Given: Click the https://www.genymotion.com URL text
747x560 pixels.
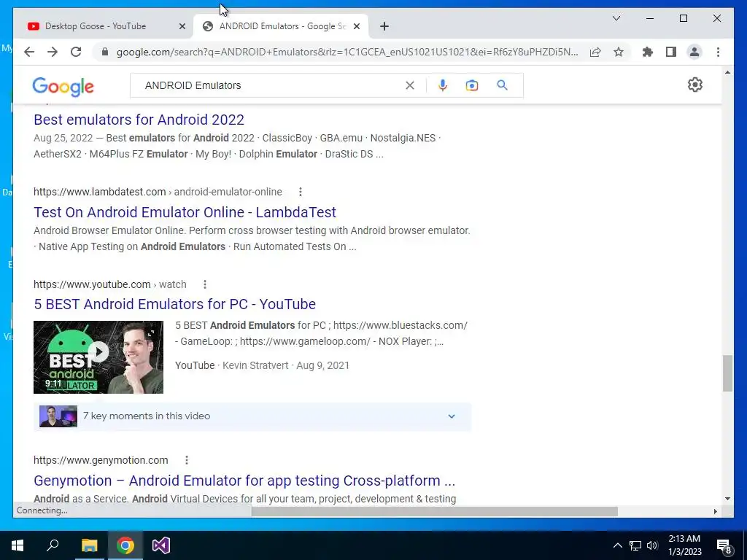Looking at the screenshot, I should tap(101, 460).
